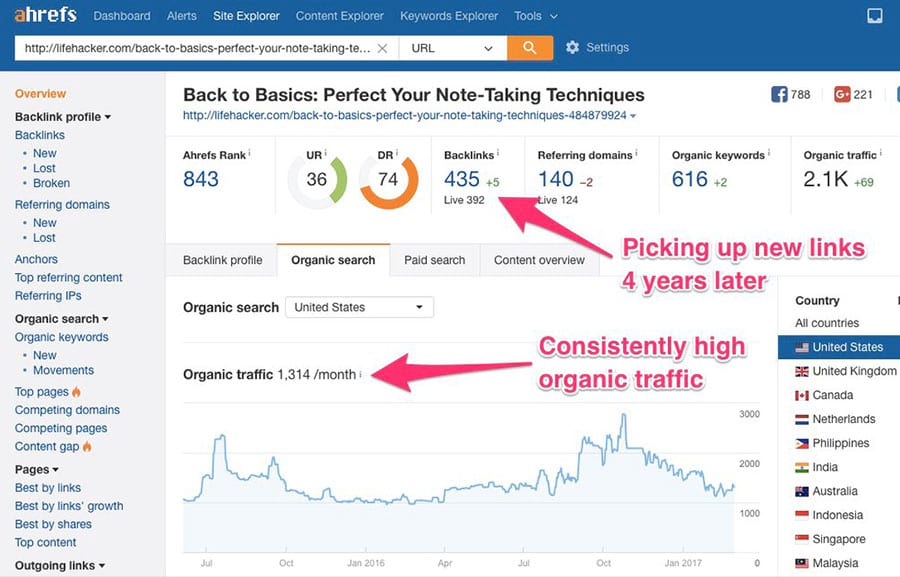Click the Facebook share count icon
900x577 pixels.
click(779, 94)
